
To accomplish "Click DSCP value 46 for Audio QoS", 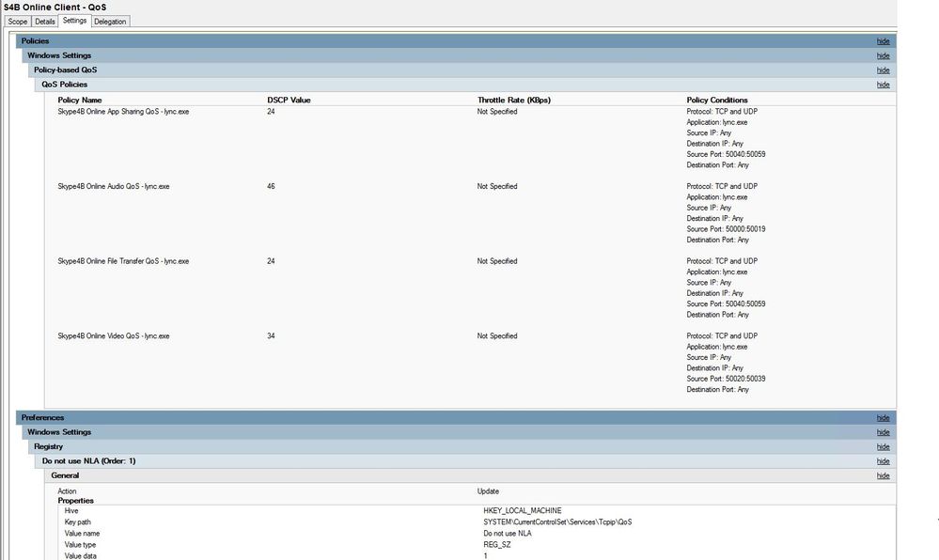I will [272, 186].
